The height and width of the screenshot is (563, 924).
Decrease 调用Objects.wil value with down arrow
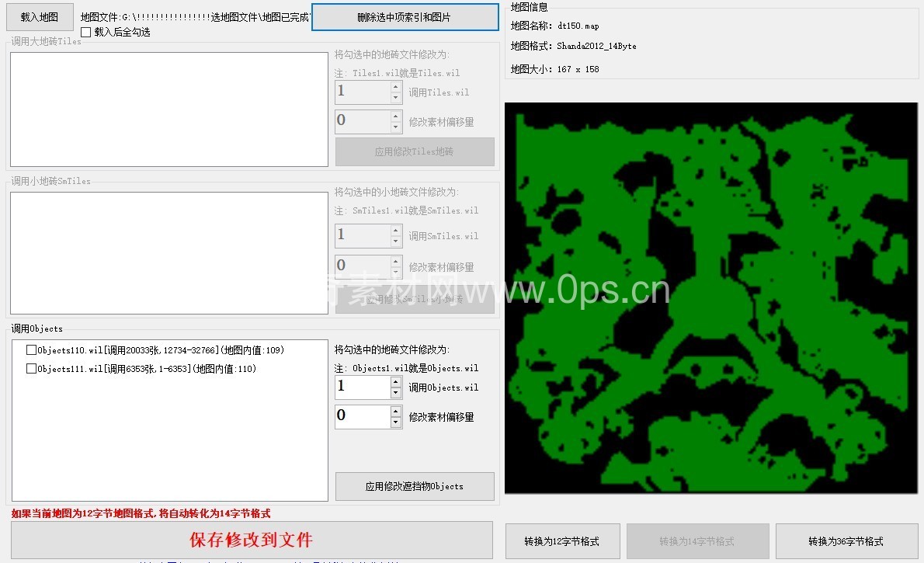click(396, 393)
